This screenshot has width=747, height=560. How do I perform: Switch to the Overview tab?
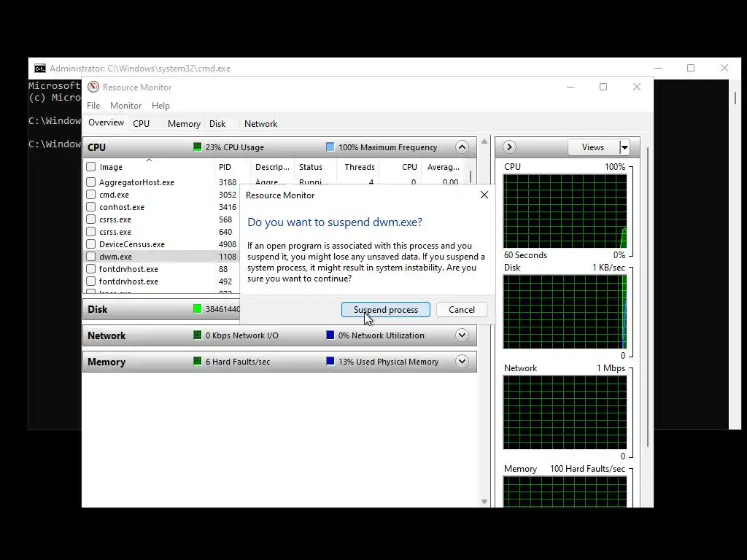[x=106, y=122]
